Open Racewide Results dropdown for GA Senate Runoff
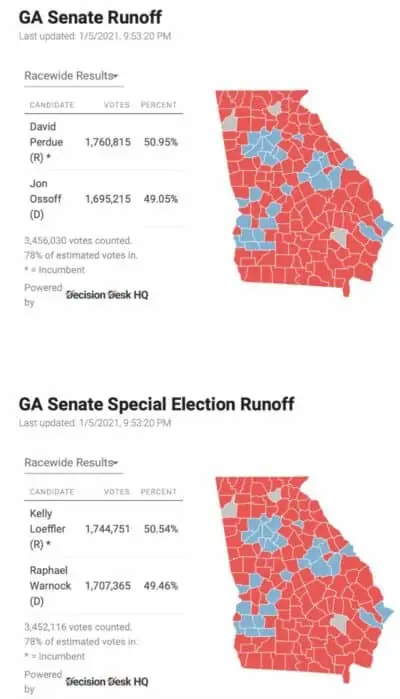The width and height of the screenshot is (400, 699). (x=71, y=76)
